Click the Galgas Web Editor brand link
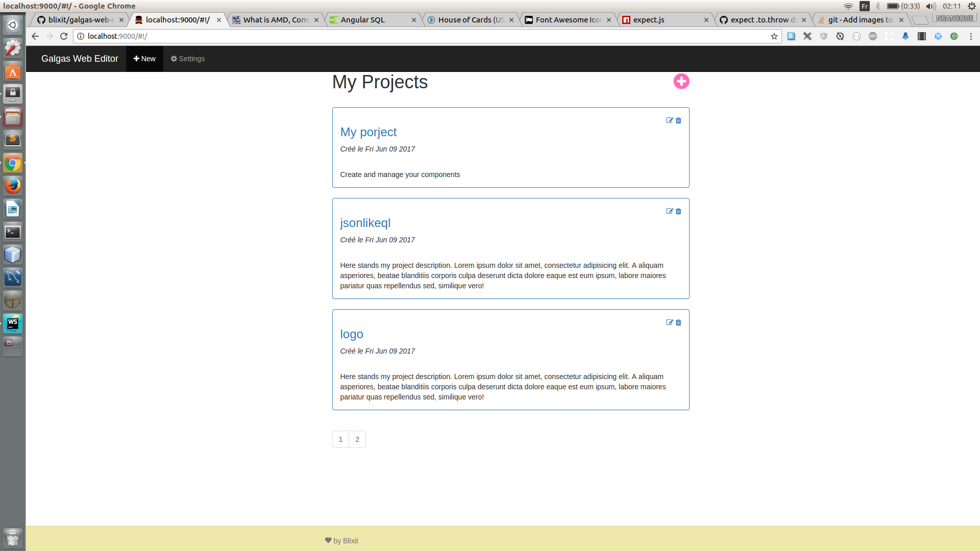This screenshot has height=551, width=980. [x=80, y=59]
